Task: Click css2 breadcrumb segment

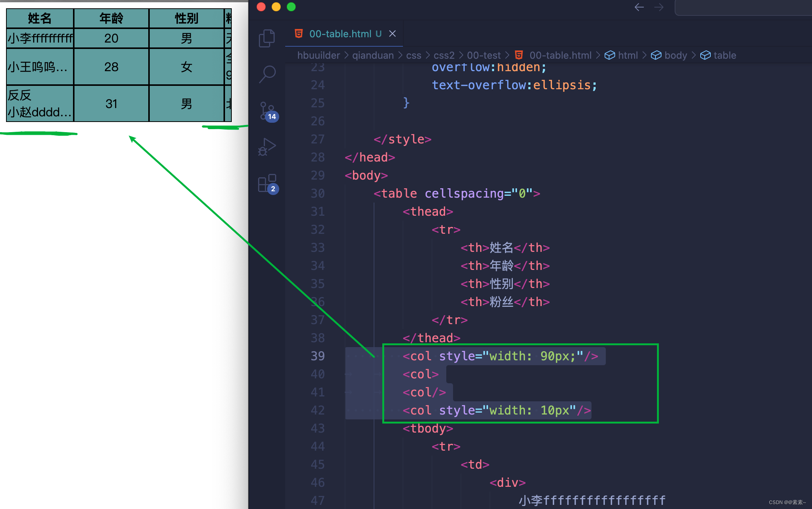Action: pos(444,55)
